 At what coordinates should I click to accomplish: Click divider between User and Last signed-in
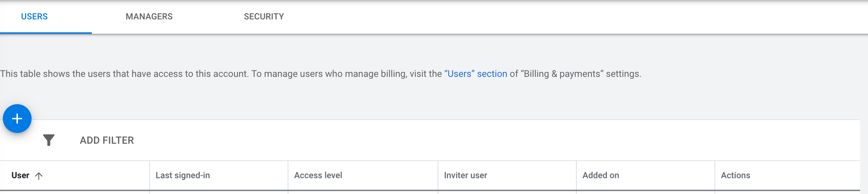[150, 175]
